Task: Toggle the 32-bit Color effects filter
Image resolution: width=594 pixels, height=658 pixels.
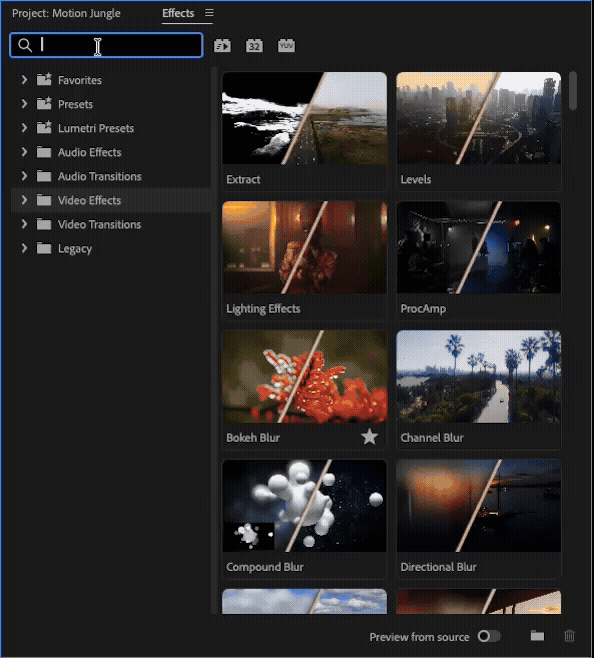Action: click(254, 45)
